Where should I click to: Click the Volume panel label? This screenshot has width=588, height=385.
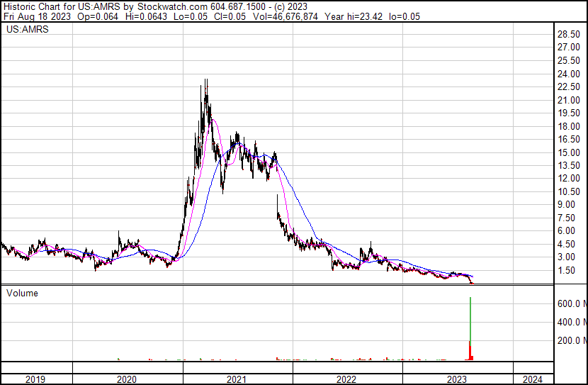pyautogui.click(x=23, y=293)
